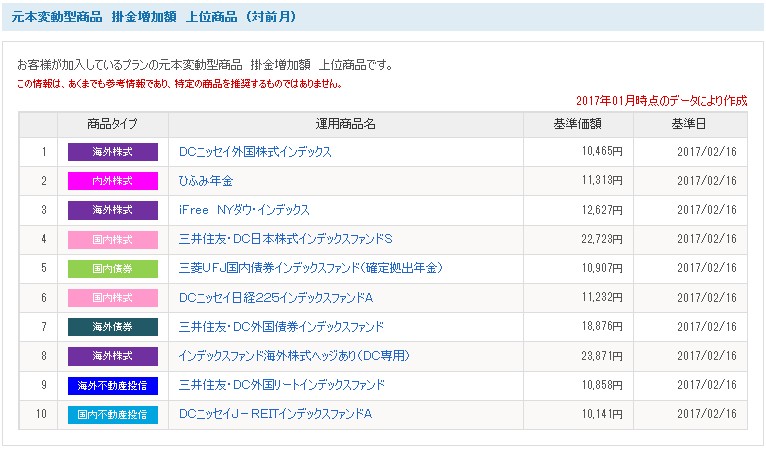Viewport: 766px width, 449px height.
Task: Open 三菱UFJ国内債券インデックスファンド(確定拠出年金) link
Action: click(310, 268)
